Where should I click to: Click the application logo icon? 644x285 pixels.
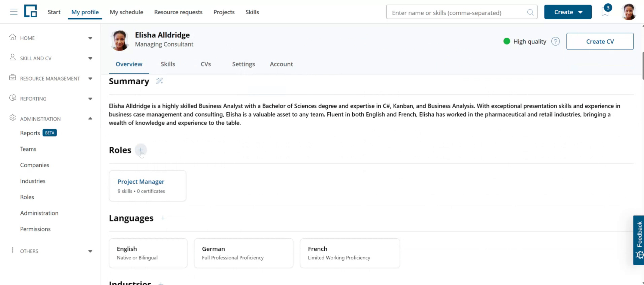tap(31, 11)
